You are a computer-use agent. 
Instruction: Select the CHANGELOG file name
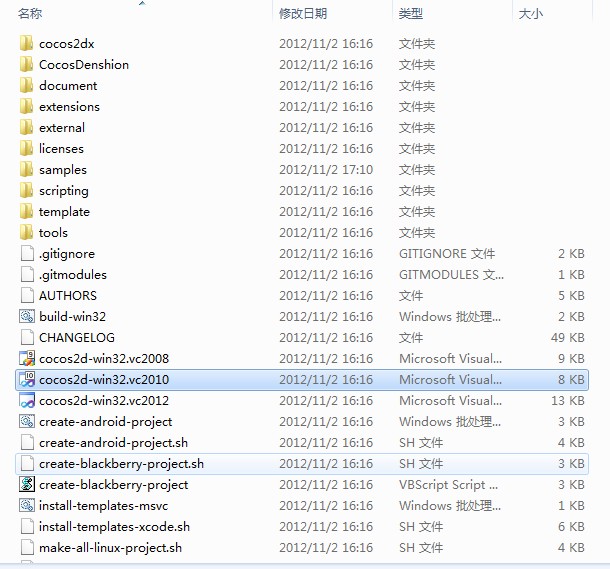[x=77, y=338]
